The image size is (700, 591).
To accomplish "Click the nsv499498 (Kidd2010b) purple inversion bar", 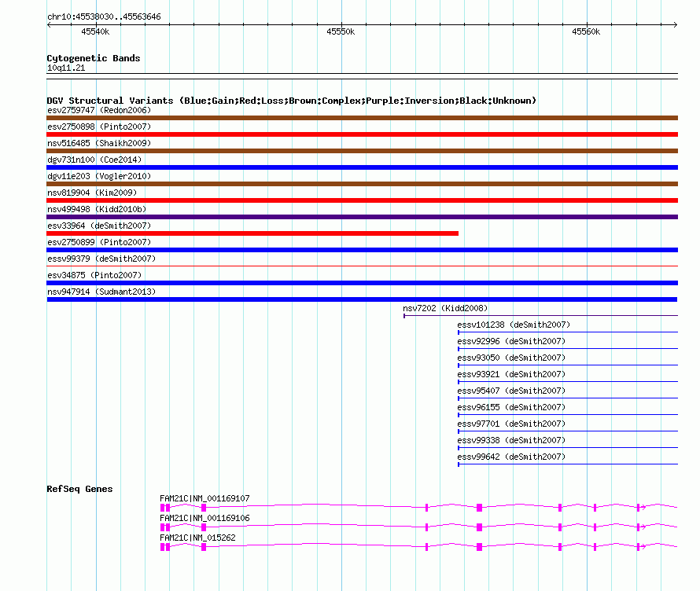I will (362, 217).
